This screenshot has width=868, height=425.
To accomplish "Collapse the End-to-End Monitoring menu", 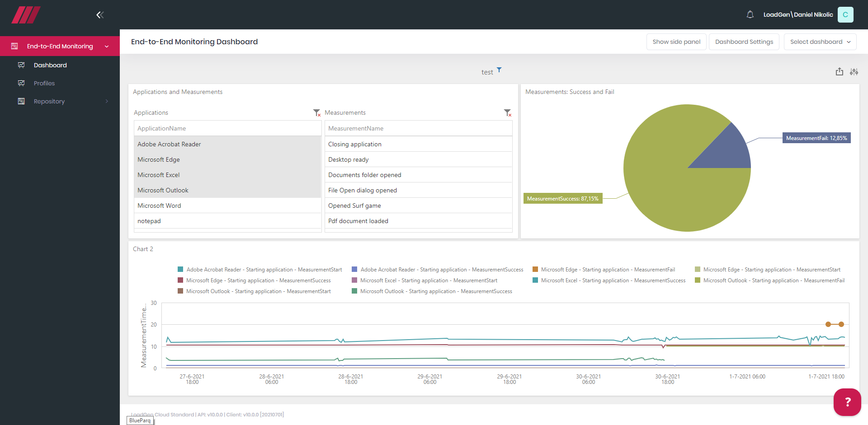I will point(60,46).
